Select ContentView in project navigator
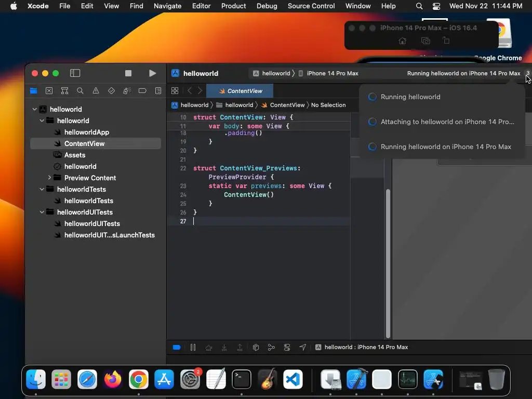 pyautogui.click(x=96, y=143)
